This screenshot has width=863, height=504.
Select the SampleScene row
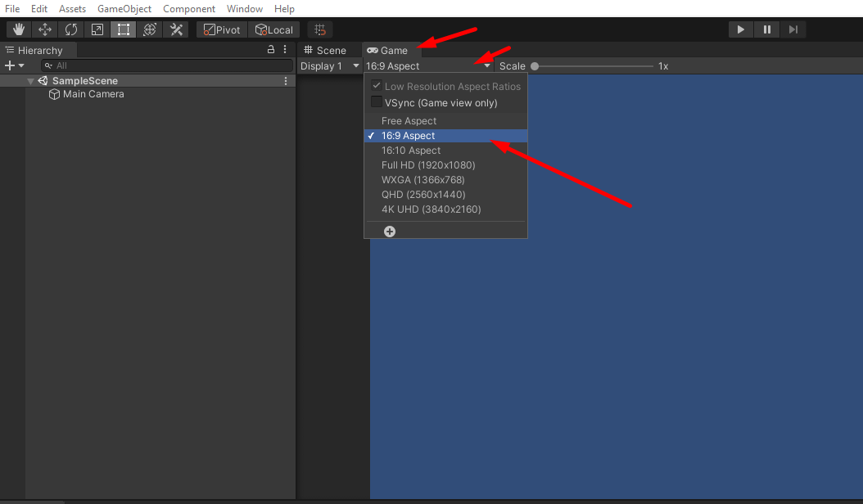pos(147,81)
